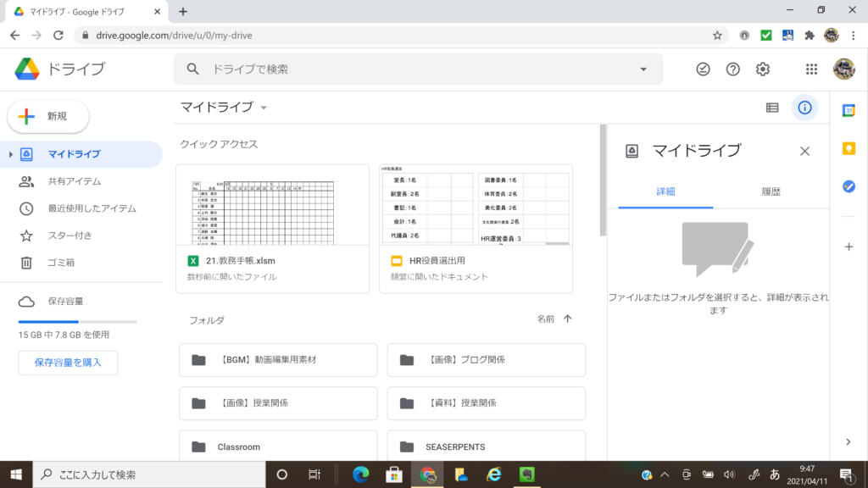
Task: Open the Chrome extensions puzzle icon
Action: point(810,36)
